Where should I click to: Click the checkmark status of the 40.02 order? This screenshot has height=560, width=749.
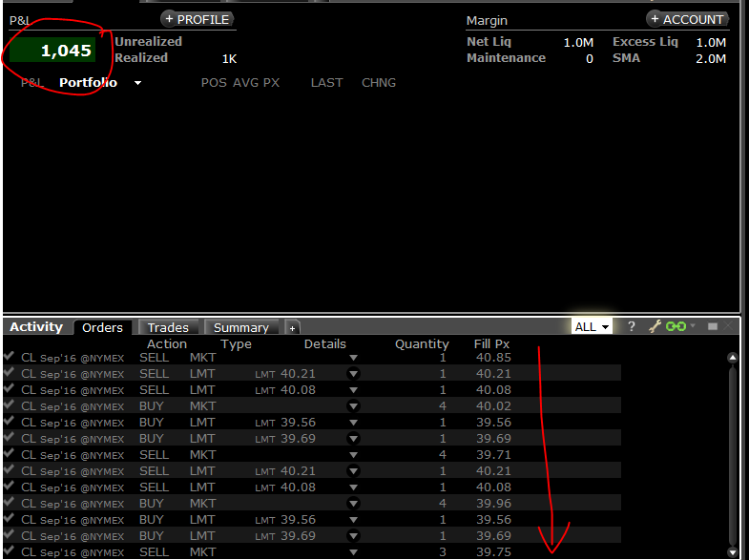(x=9, y=404)
